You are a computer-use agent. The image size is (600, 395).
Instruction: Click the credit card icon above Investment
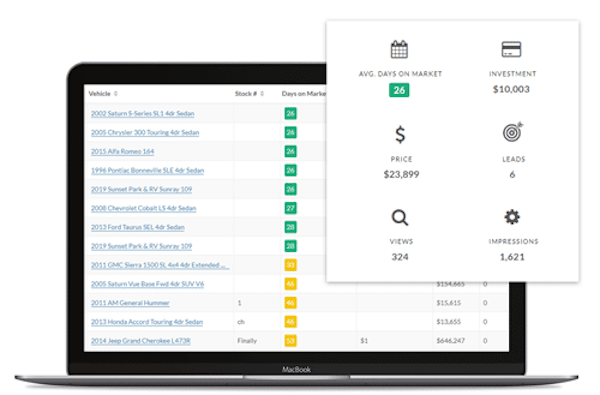point(511,49)
